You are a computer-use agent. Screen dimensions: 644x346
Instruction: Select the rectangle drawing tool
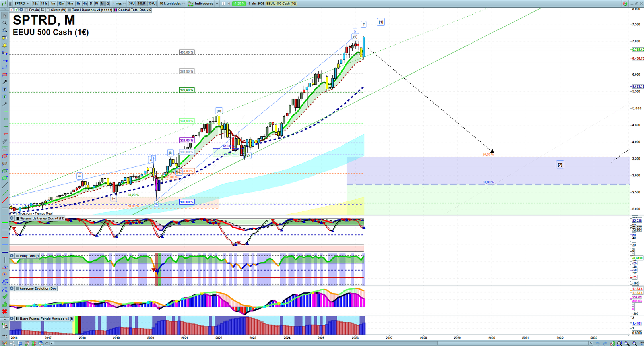click(4, 75)
